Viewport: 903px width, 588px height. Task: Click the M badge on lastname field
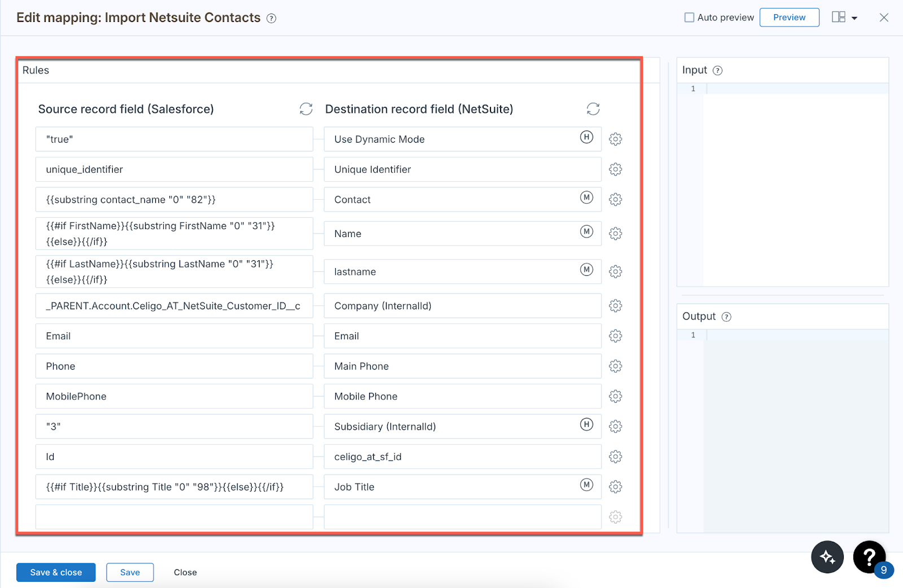click(x=587, y=270)
